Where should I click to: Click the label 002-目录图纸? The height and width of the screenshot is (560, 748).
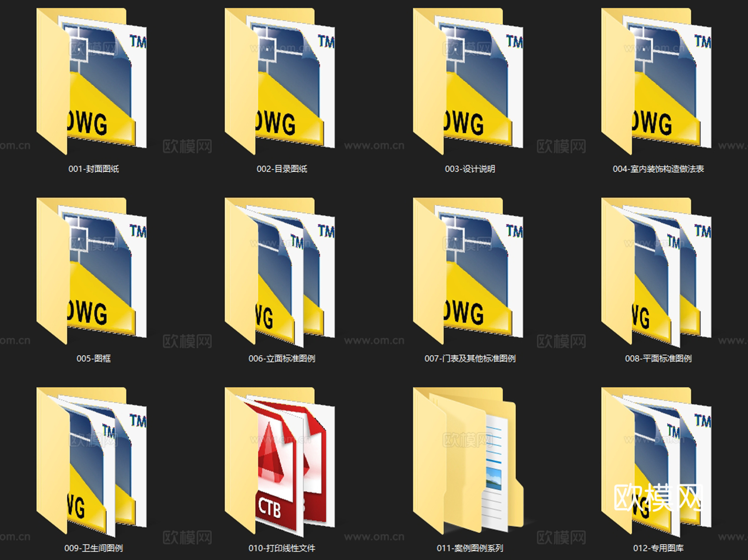pyautogui.click(x=282, y=169)
